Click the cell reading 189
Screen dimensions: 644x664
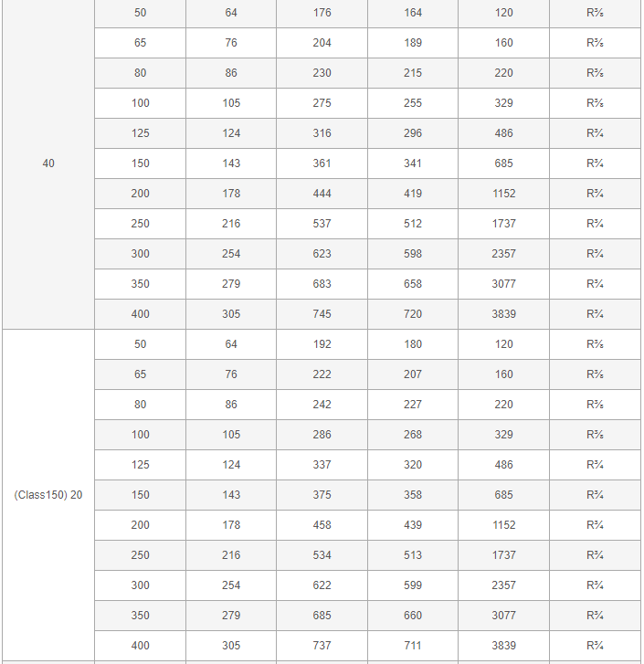pos(413,43)
